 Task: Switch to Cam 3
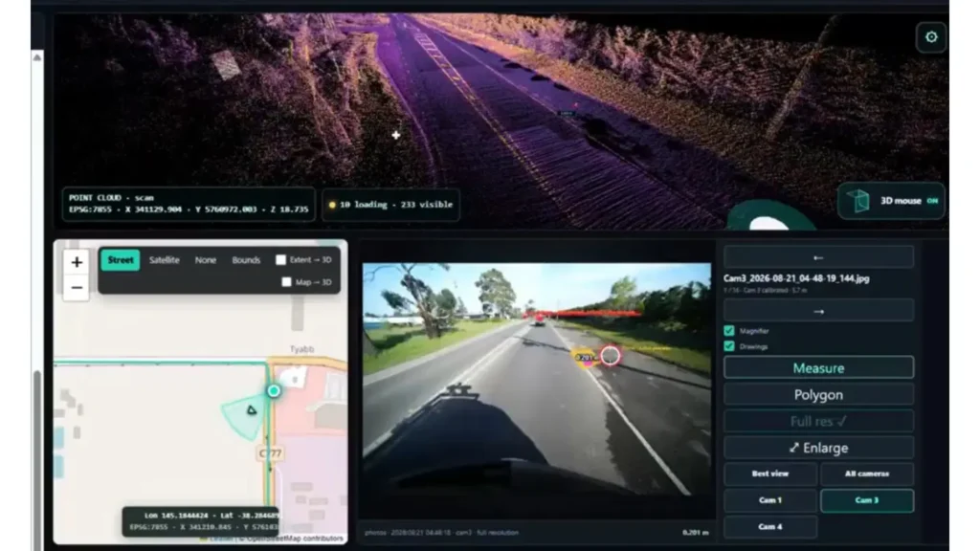pos(867,500)
